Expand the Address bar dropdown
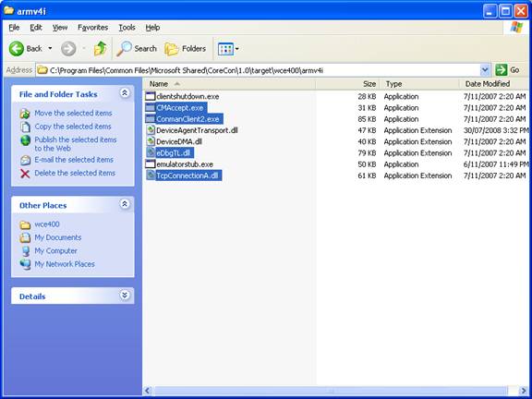 tap(485, 70)
